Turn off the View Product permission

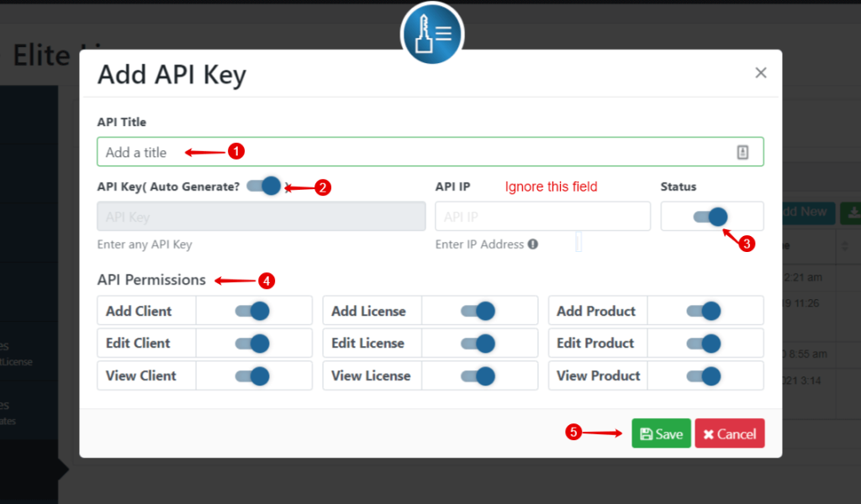[705, 375]
